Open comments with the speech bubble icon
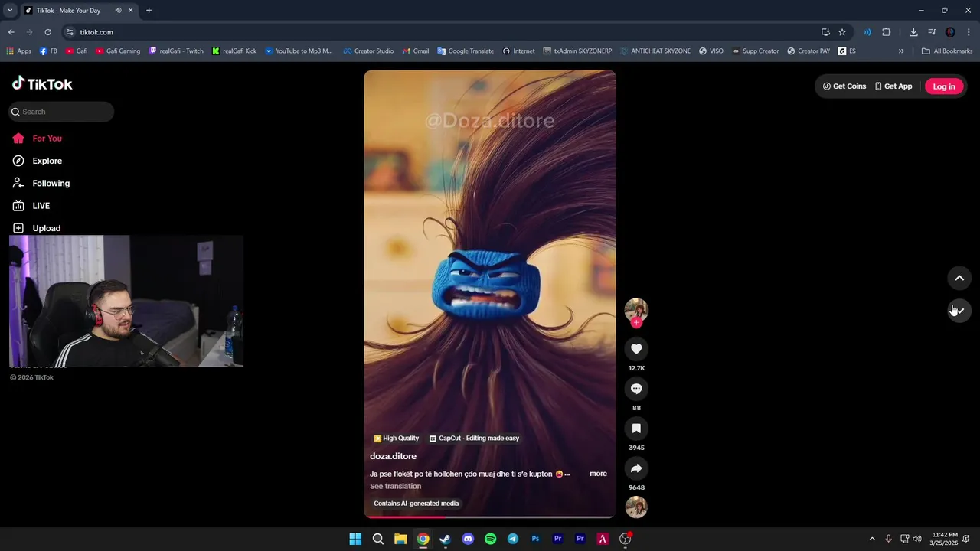 (636, 389)
